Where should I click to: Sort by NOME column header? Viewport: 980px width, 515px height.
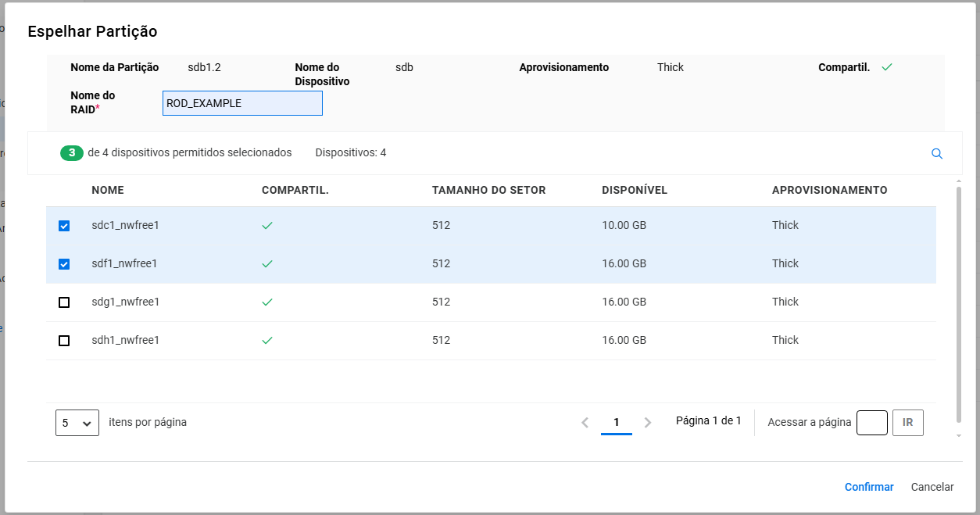[x=108, y=190]
